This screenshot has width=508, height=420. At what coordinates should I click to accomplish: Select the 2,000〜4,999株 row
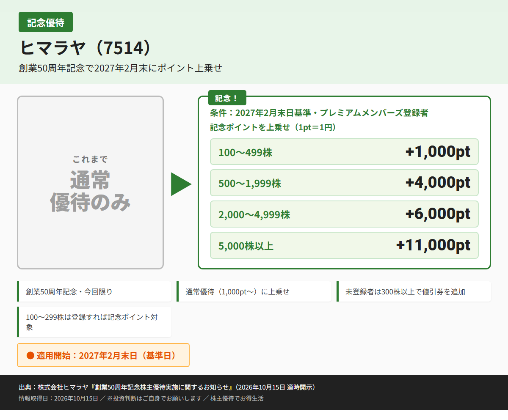coord(344,214)
